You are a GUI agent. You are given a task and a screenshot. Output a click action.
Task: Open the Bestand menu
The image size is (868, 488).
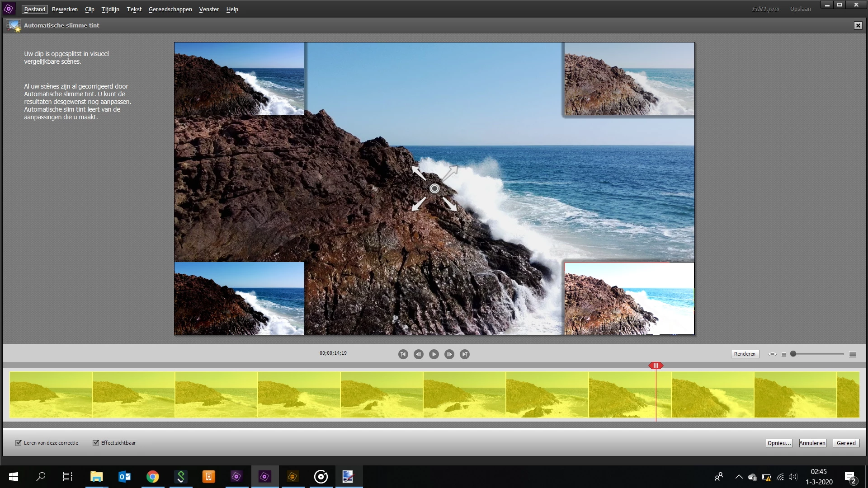tap(34, 9)
